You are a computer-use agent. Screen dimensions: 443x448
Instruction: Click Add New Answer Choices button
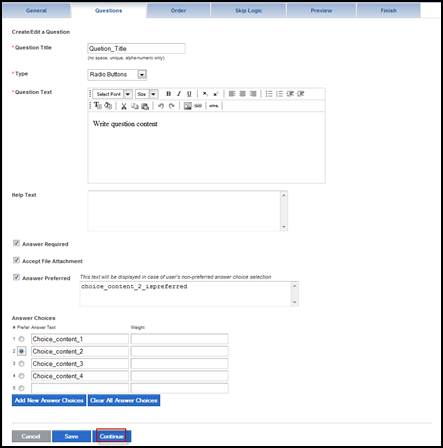pyautogui.click(x=49, y=400)
